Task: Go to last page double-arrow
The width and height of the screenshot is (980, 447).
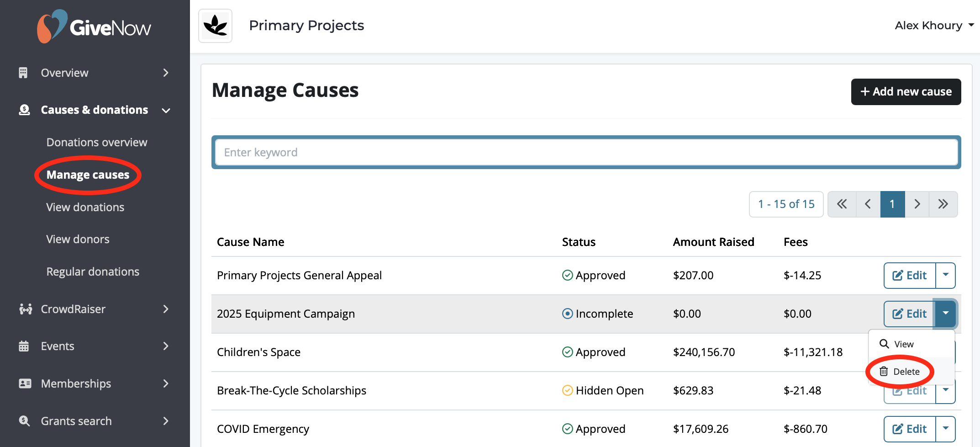Action: point(943,204)
